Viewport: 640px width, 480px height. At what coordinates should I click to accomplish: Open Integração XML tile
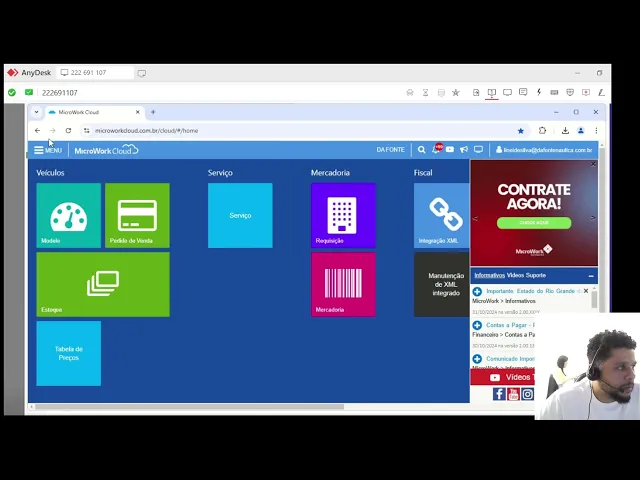pos(442,215)
